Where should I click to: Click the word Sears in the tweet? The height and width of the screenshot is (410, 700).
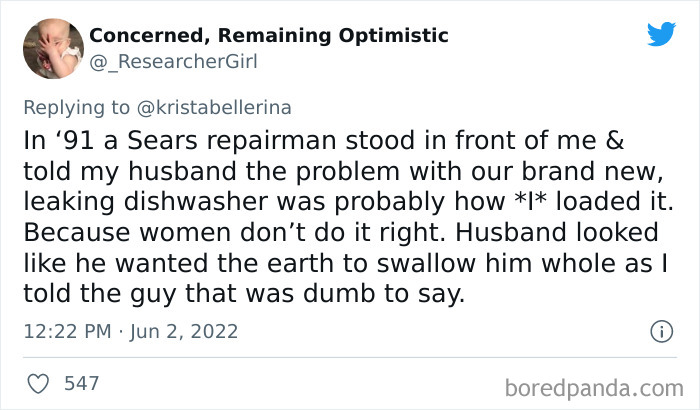point(162,141)
